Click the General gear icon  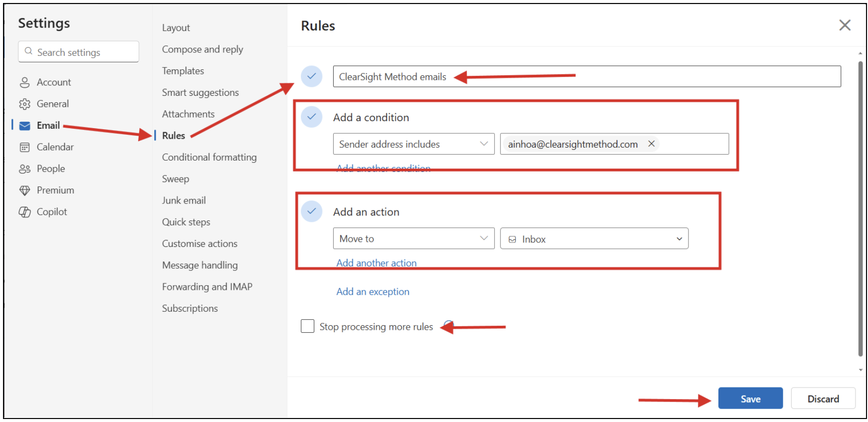[24, 104]
